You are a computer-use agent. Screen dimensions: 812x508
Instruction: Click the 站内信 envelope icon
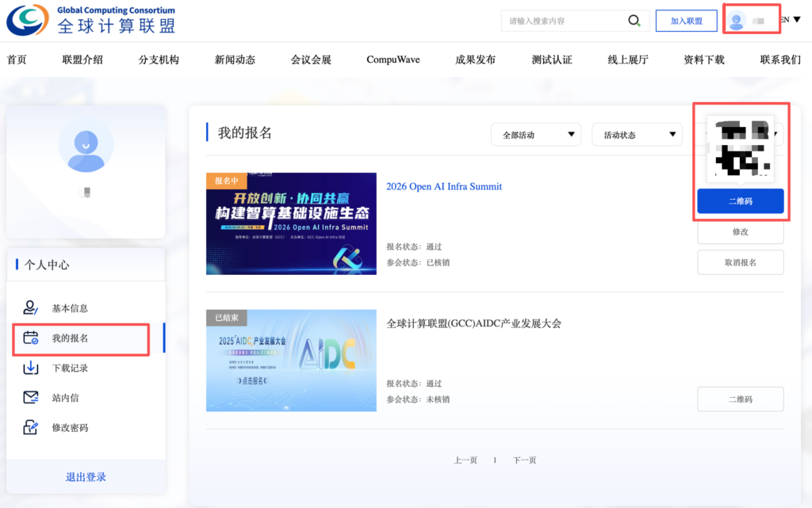[x=31, y=398]
